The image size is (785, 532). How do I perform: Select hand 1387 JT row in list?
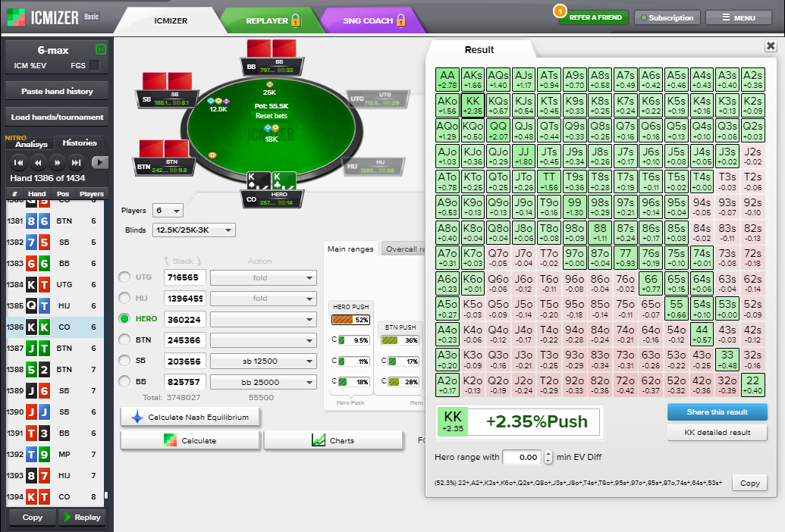pos(55,348)
